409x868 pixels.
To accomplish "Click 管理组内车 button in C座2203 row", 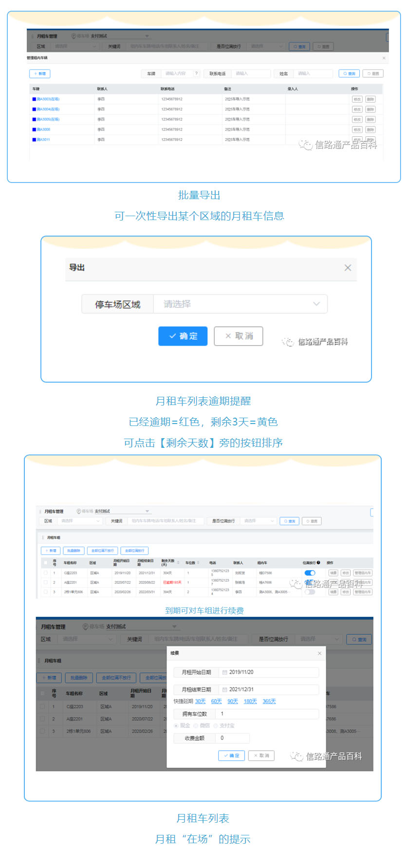I will coord(362,573).
